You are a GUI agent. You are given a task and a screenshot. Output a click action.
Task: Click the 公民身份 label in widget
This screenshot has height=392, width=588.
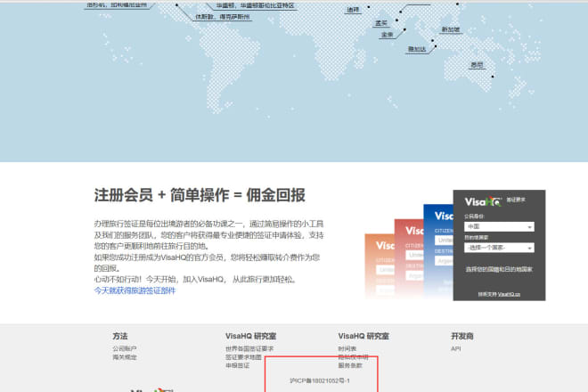tap(474, 216)
